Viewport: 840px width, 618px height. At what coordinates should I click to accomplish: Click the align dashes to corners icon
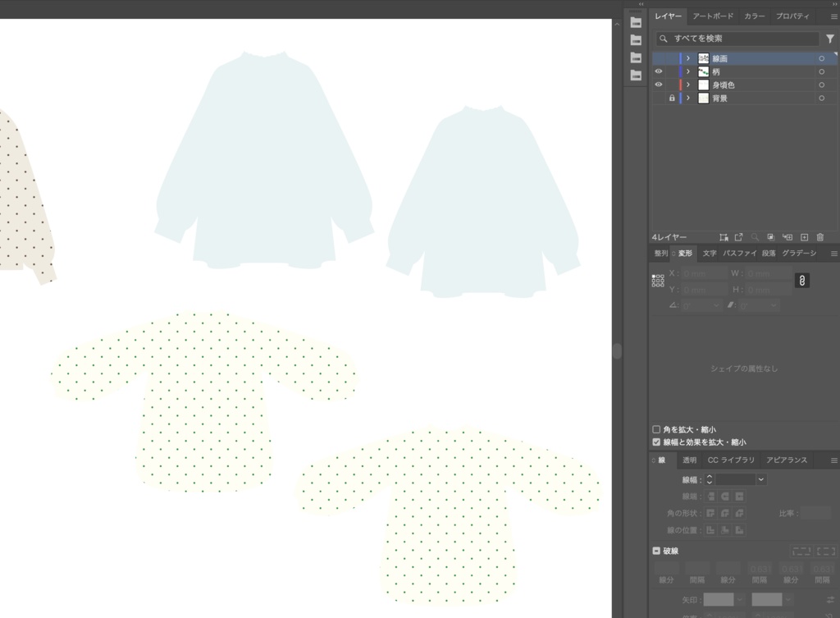pyautogui.click(x=826, y=551)
